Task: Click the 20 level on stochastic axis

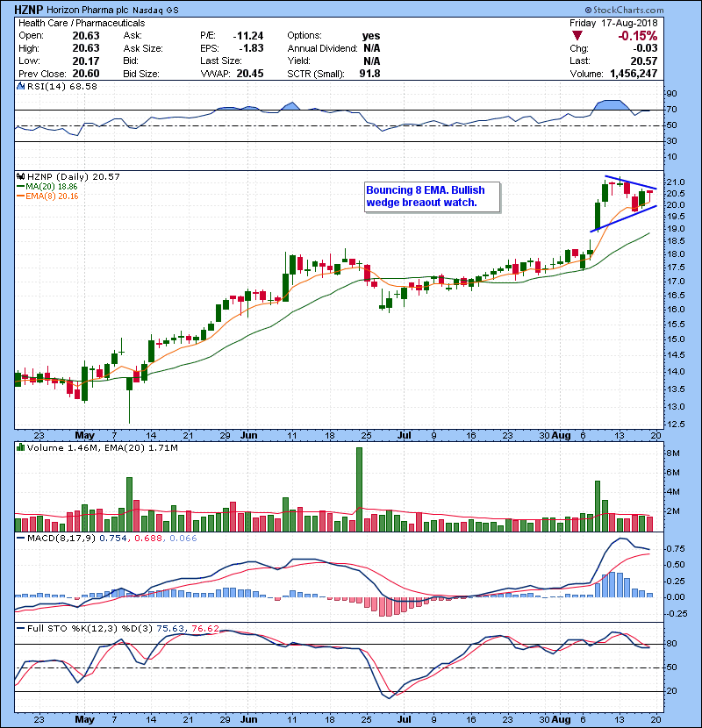Action: pos(672,691)
